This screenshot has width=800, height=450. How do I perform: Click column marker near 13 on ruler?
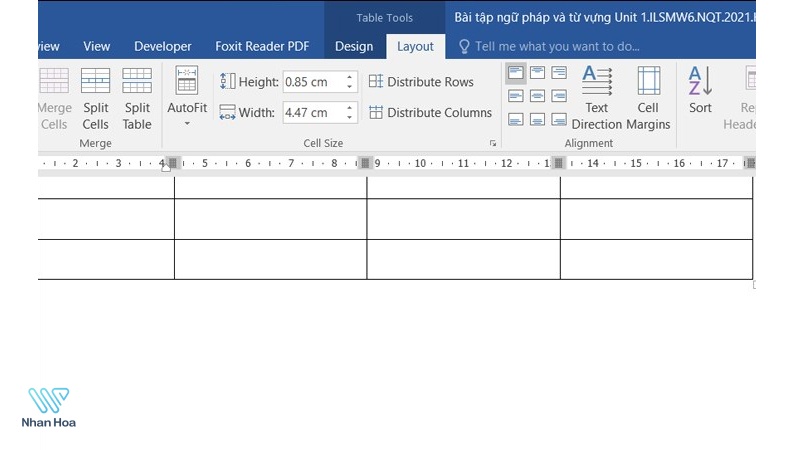pos(559,163)
